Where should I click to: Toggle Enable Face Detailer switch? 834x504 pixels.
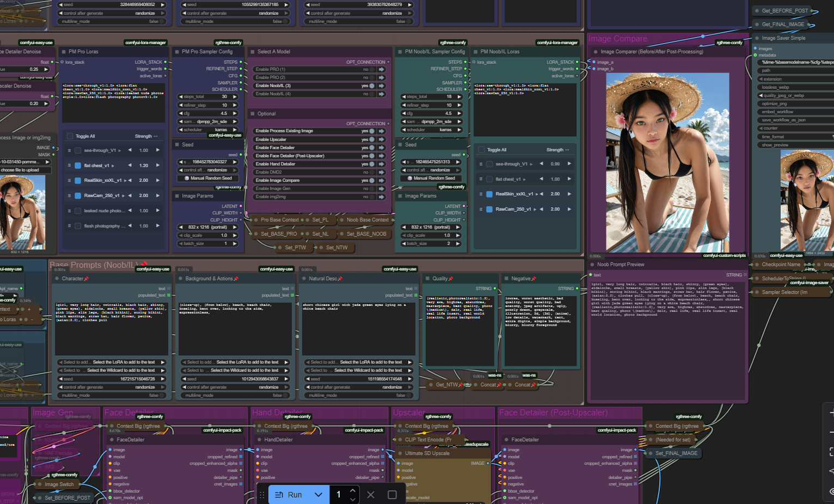[x=371, y=147]
